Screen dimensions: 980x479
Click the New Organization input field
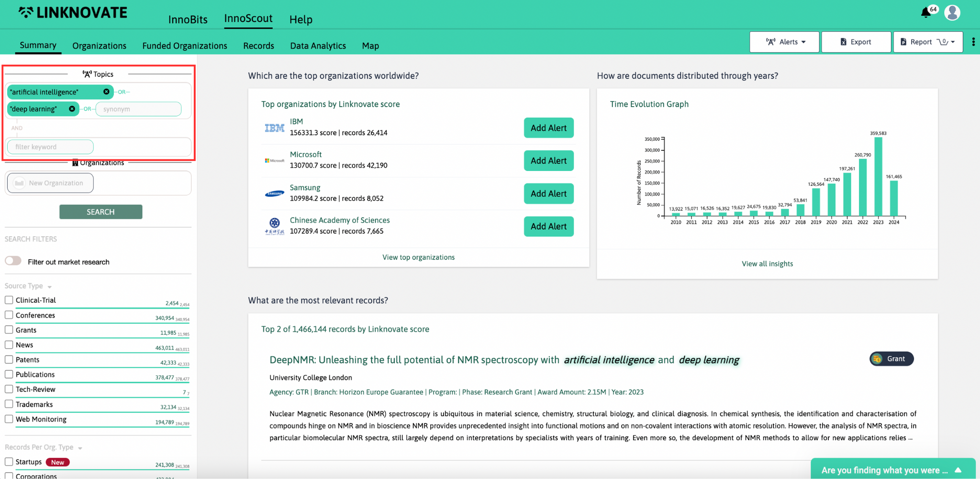coord(50,183)
